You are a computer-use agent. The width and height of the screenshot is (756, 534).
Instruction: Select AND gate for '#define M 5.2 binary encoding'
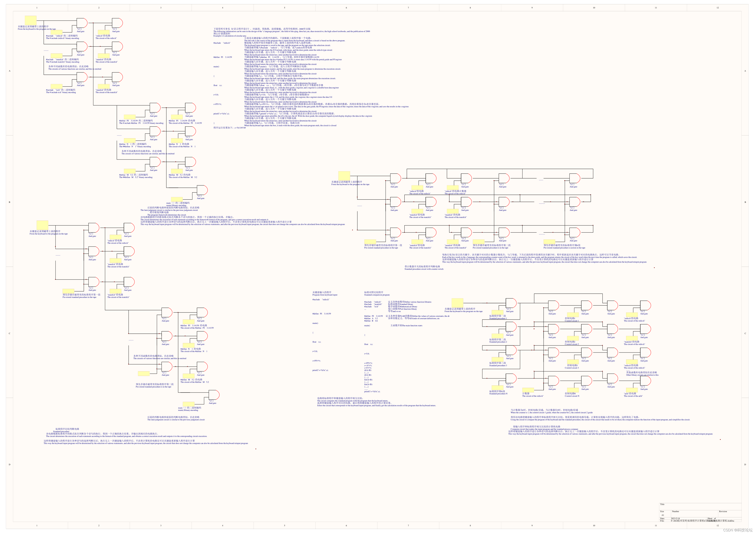(x=155, y=161)
